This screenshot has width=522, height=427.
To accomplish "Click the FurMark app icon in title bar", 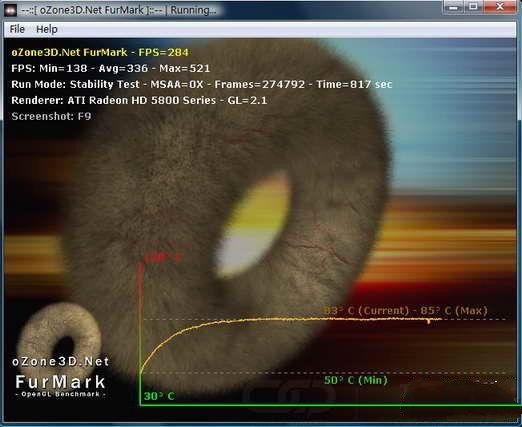I will coord(10,10).
